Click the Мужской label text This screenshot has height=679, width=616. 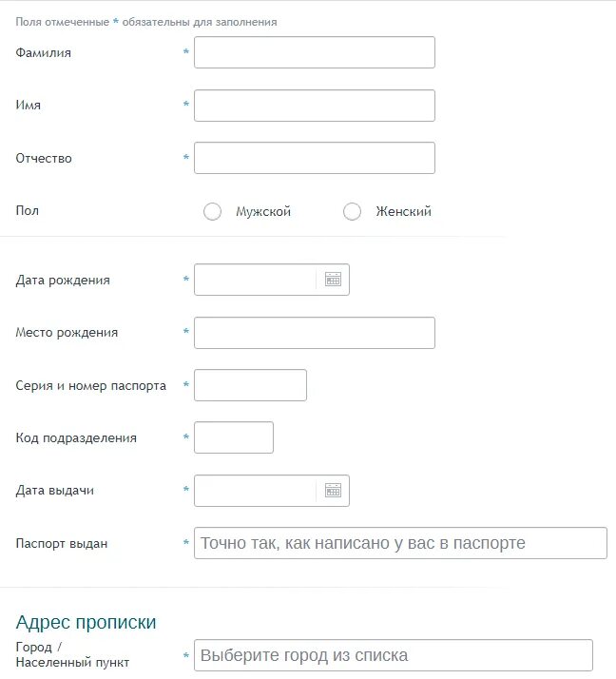263,212
